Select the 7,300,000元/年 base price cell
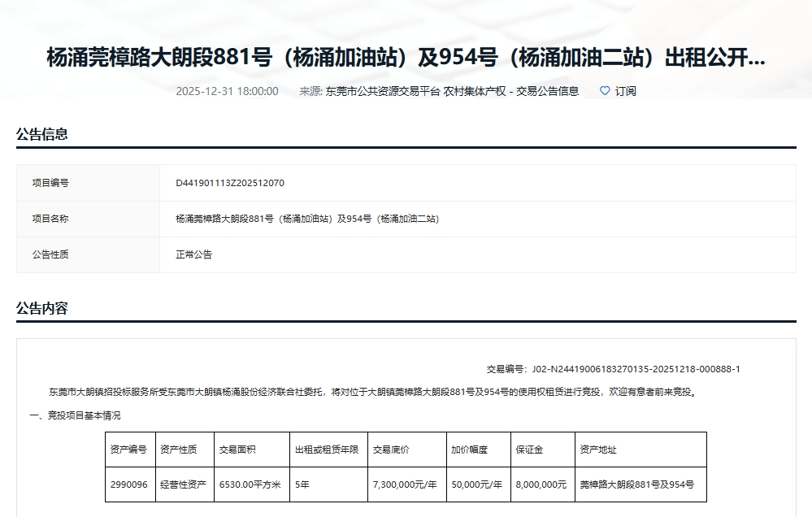Screen dimensions: 812x517 pyautogui.click(x=404, y=484)
